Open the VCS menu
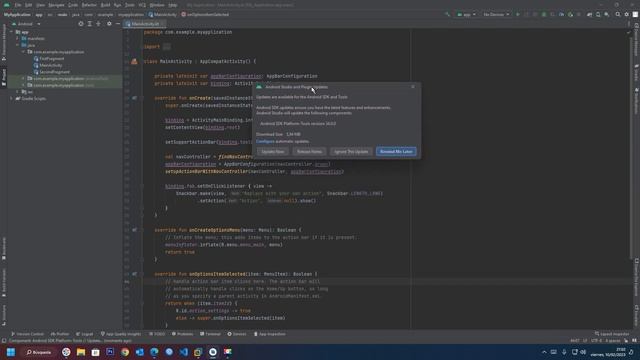This screenshot has height=360, width=640. pos(142,5)
